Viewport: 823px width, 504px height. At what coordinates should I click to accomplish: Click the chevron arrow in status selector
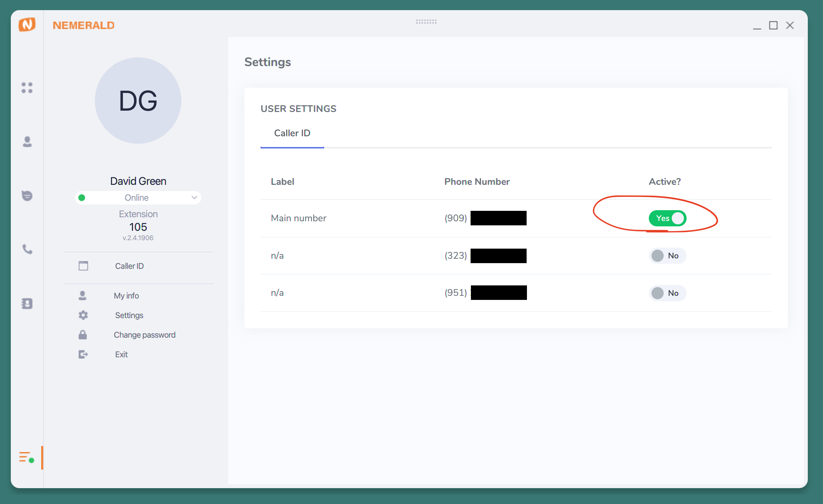(x=194, y=198)
